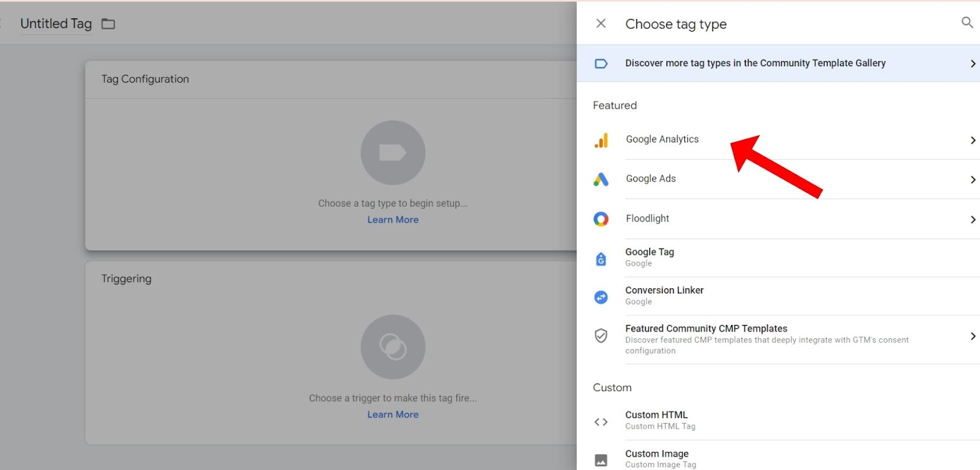The image size is (980, 470).
Task: Click the Google Tag icon
Action: point(601,259)
